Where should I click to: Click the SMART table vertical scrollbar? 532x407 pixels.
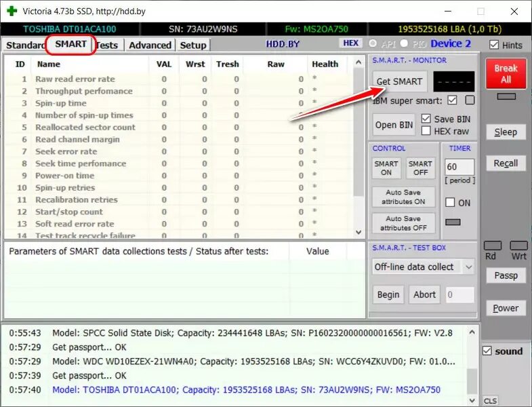[359, 147]
